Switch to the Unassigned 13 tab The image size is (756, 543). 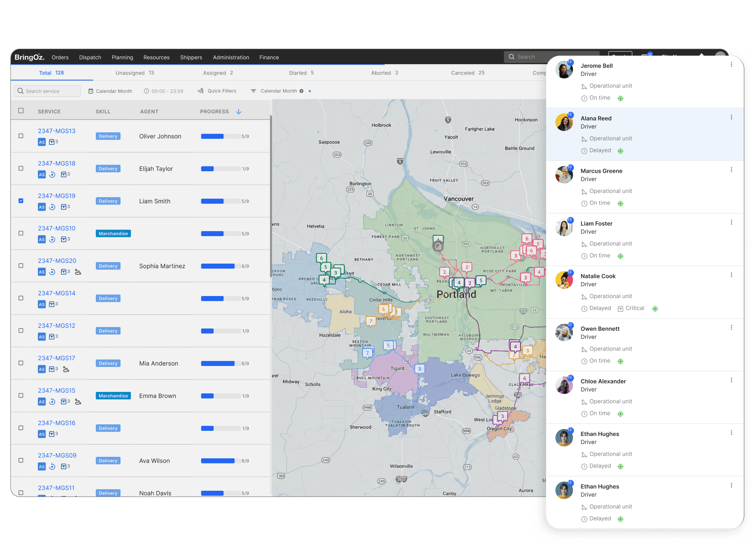135,73
